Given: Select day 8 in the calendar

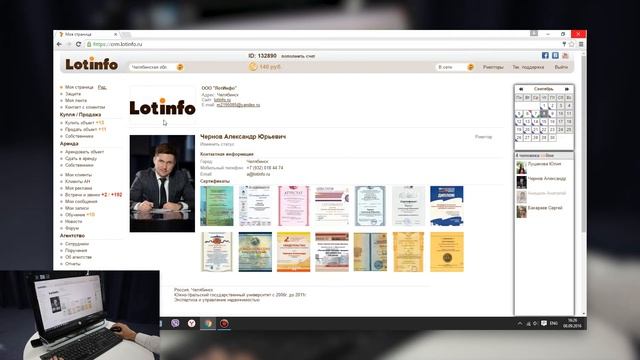Looking at the screenshot, I should point(544,113).
